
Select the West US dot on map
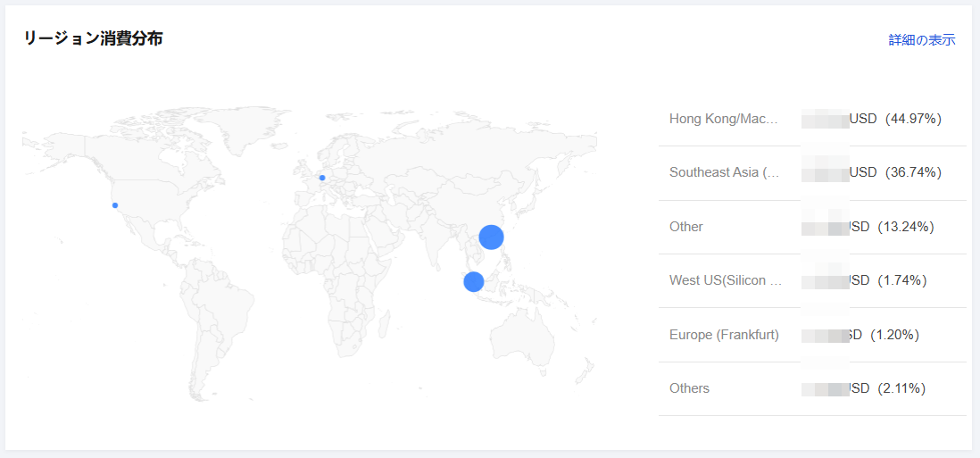click(115, 205)
